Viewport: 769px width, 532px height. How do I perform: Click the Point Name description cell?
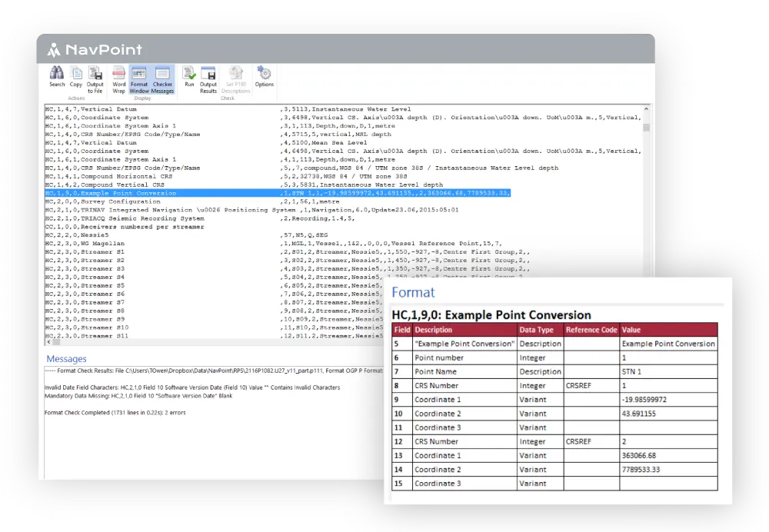(464, 371)
